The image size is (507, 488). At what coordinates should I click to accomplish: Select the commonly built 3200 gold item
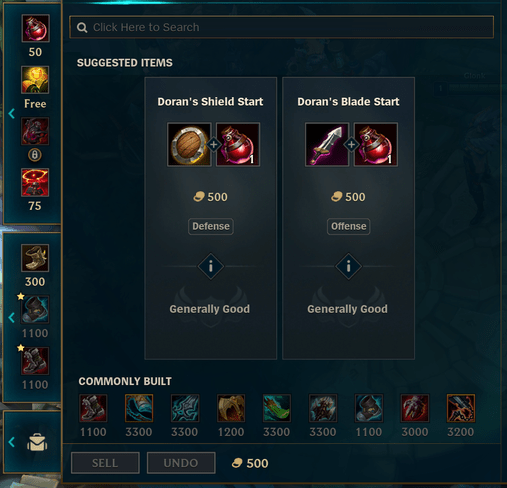pos(461,408)
